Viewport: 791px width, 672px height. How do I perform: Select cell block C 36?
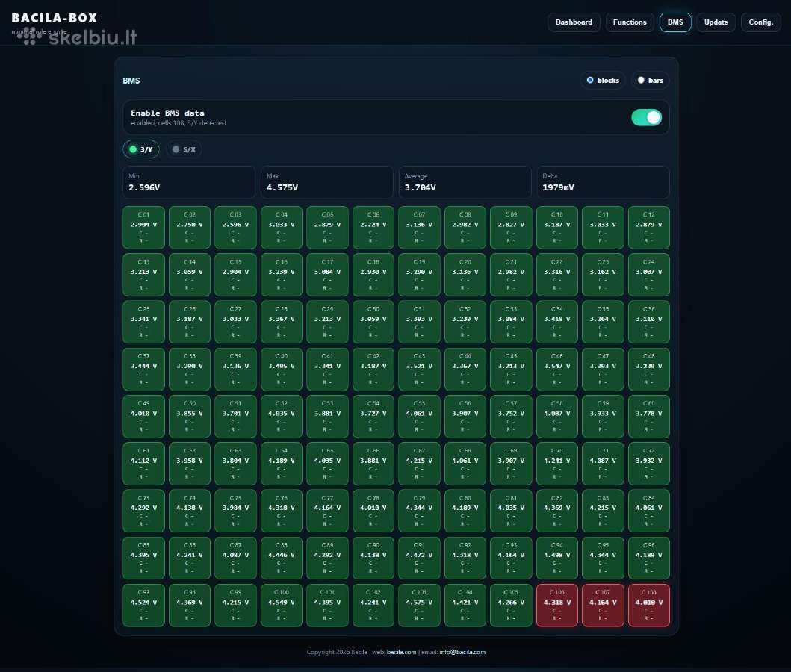click(x=649, y=322)
